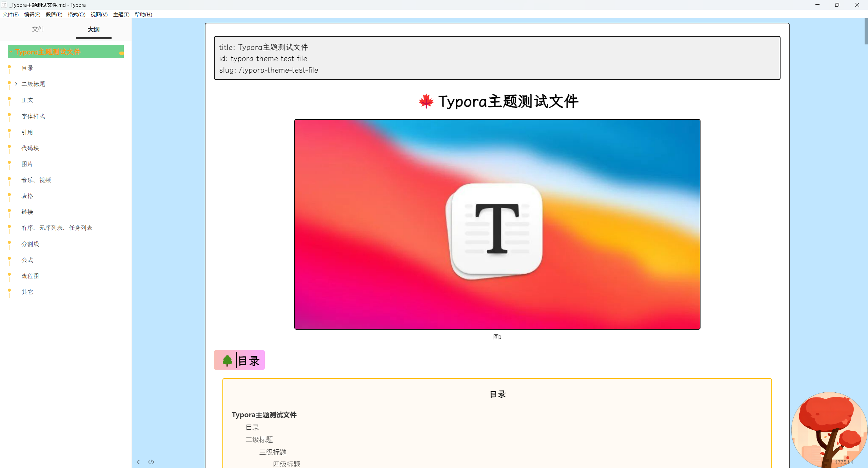
Task: Expand the 二级标题 node in the outline
Action: pos(16,84)
